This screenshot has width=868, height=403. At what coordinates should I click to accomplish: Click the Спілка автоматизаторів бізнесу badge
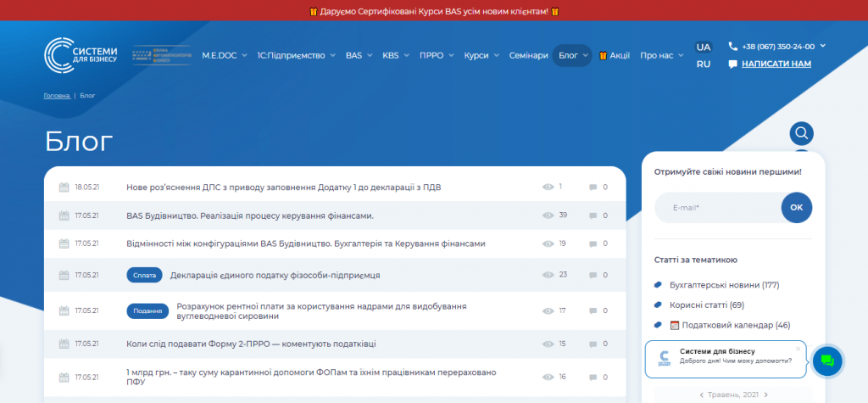[162, 55]
